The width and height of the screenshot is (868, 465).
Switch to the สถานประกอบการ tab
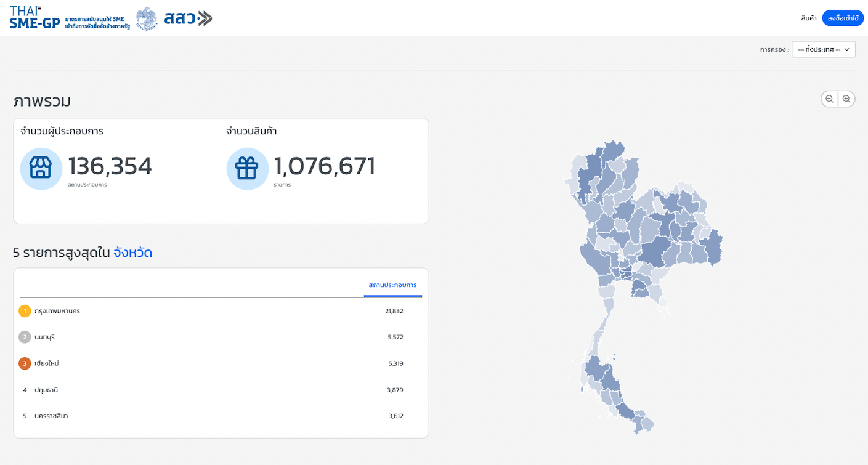coord(392,285)
